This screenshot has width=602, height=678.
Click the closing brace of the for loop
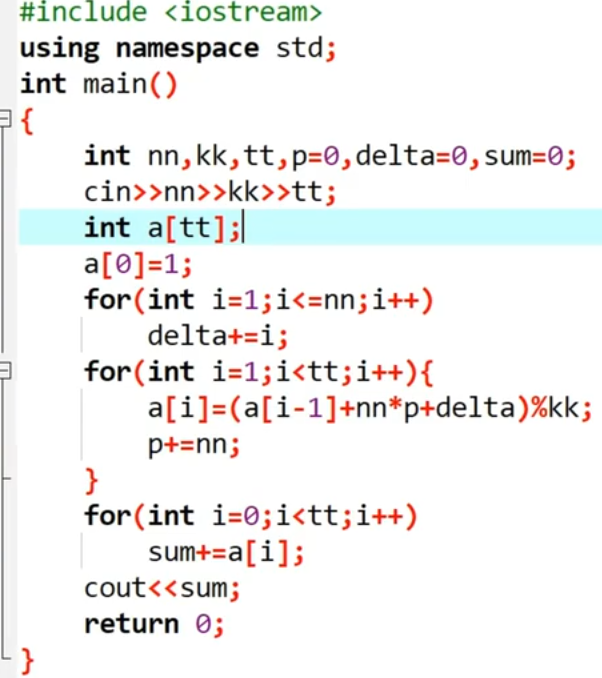point(92,480)
